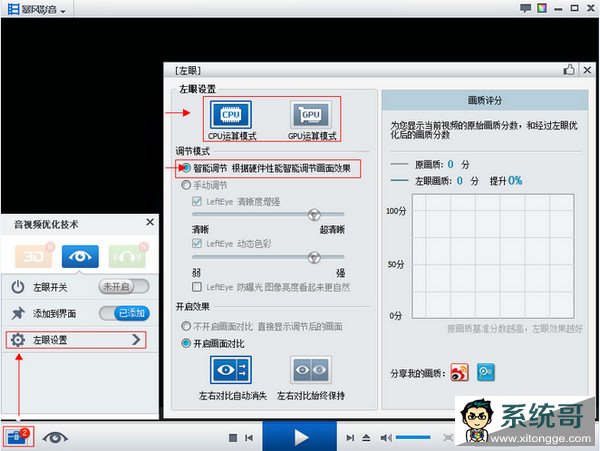The width and height of the screenshot is (600, 451).
Task: Enable LeftEye 防爆光 checkbox
Action: click(197, 287)
